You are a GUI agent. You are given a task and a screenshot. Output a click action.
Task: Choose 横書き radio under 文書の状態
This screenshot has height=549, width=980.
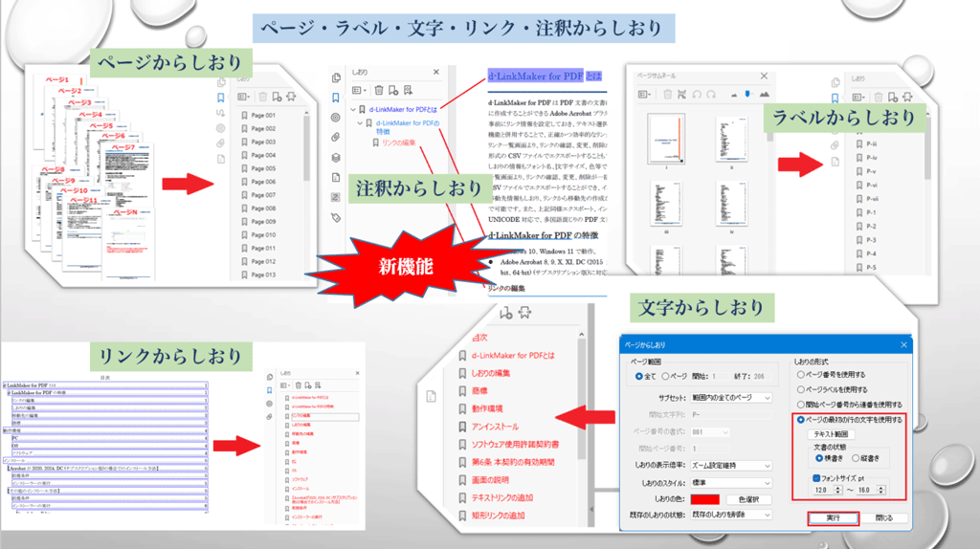pos(819,458)
